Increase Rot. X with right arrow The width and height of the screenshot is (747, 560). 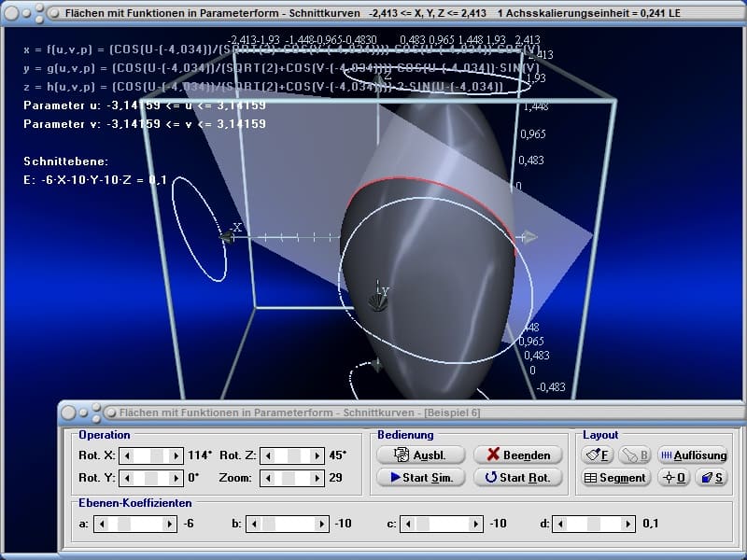[x=176, y=455]
